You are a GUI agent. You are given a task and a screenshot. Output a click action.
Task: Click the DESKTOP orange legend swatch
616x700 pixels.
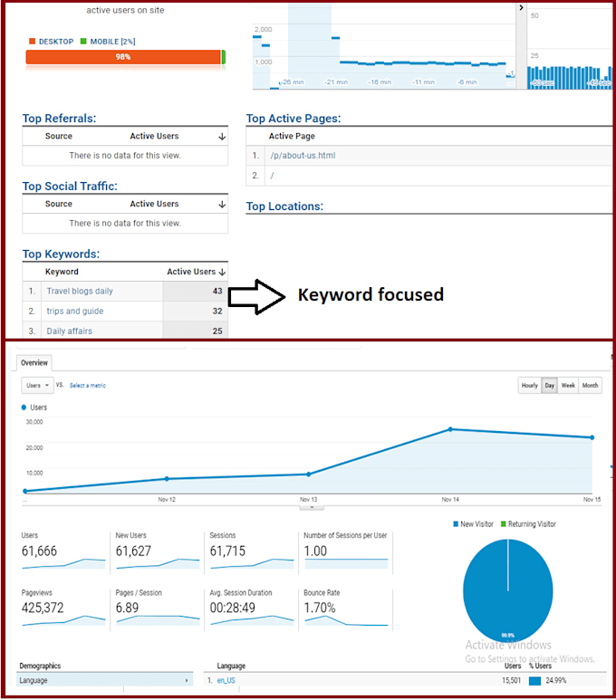point(32,41)
